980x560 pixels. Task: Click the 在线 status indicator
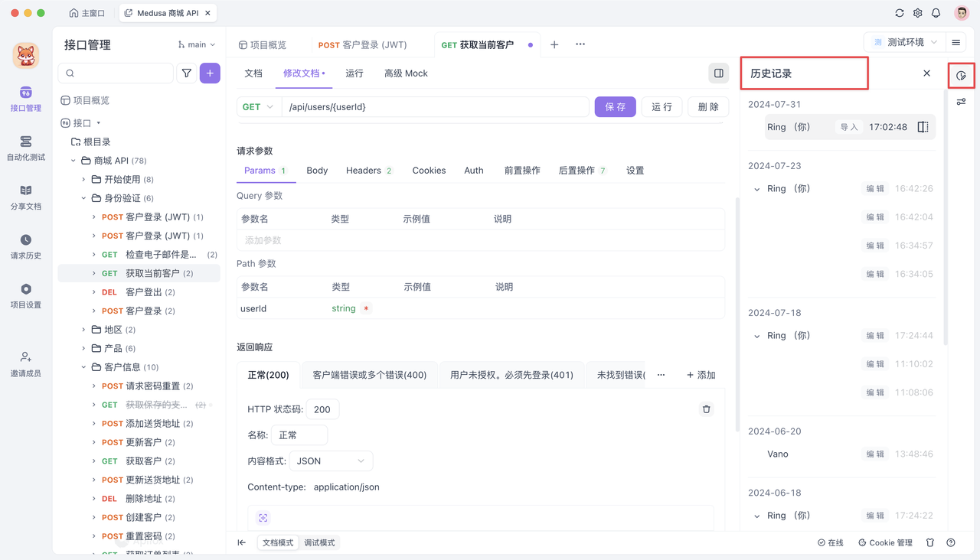coord(830,542)
